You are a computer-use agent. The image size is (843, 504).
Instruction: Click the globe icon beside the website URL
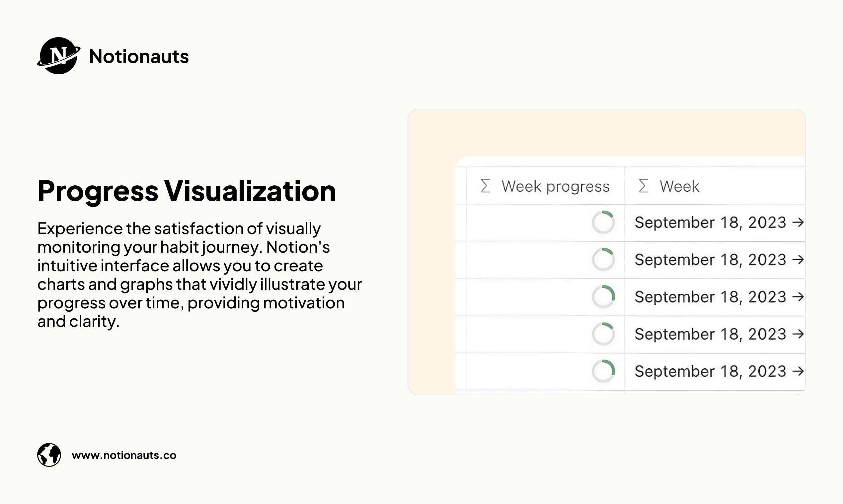click(49, 455)
